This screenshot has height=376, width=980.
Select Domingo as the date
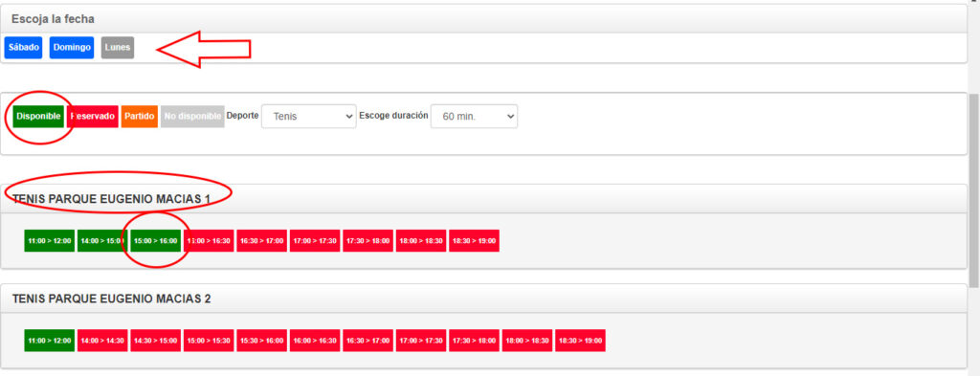[x=72, y=48]
